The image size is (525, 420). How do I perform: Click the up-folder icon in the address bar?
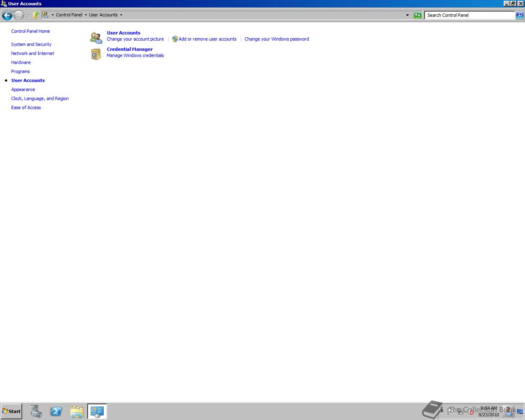36,15
